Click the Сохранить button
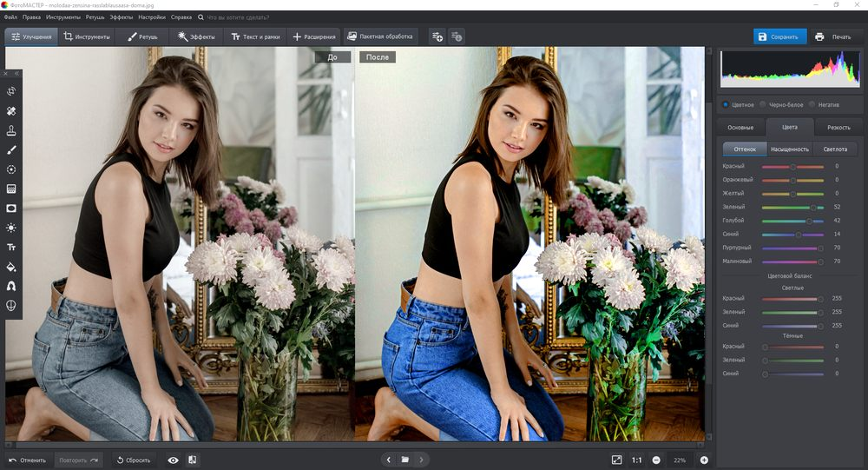The image size is (868, 470). pyautogui.click(x=779, y=36)
